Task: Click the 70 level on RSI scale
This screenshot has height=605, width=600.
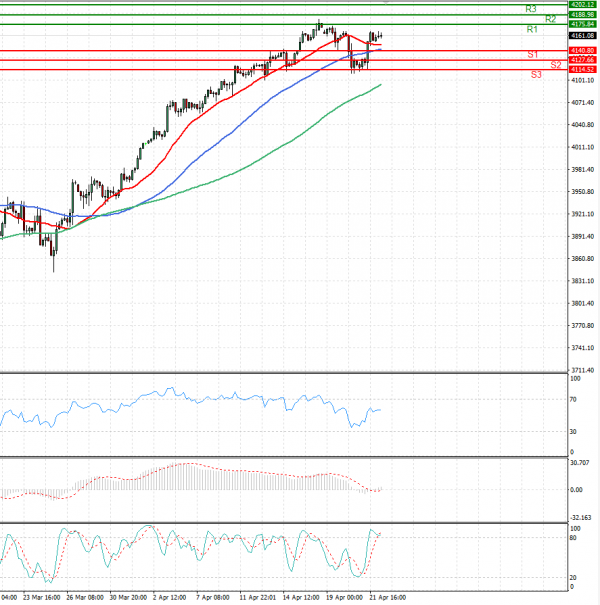Action: 573,400
